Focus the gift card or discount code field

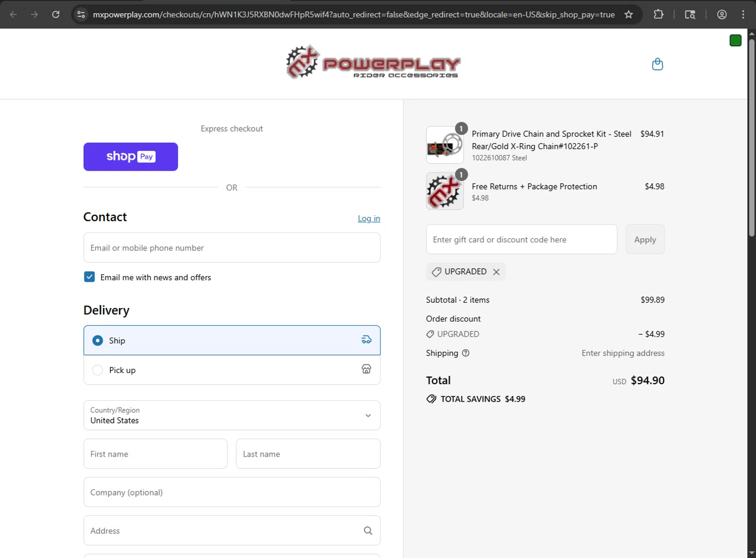pyautogui.click(x=522, y=239)
